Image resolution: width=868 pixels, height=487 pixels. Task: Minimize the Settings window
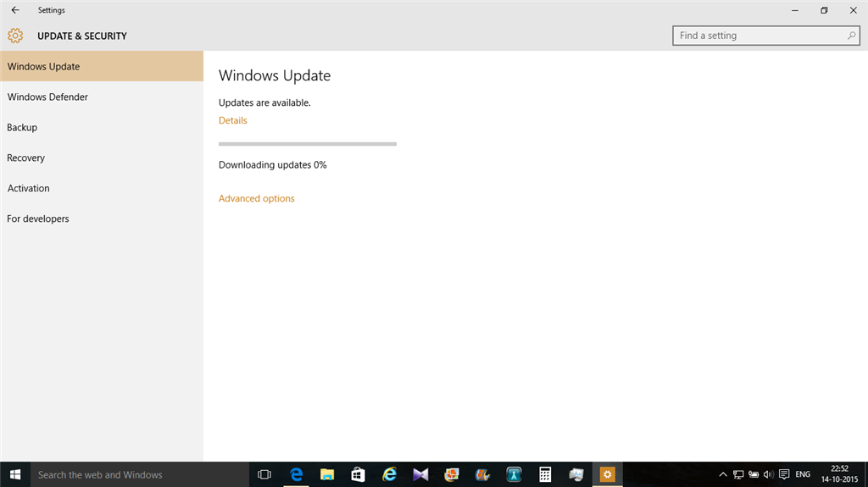[x=795, y=10]
